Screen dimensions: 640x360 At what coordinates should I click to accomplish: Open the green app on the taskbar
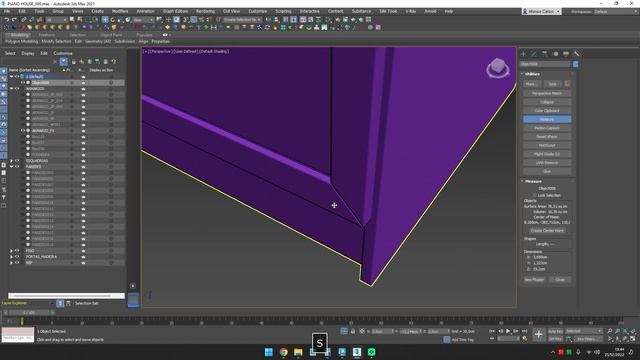pos(371,352)
